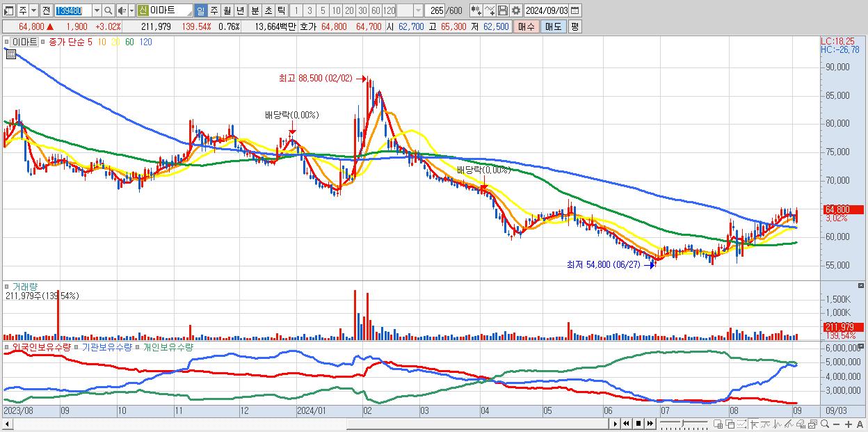The image size is (868, 432).
Task: Click the crosshair cursor tool icon
Action: point(755,424)
